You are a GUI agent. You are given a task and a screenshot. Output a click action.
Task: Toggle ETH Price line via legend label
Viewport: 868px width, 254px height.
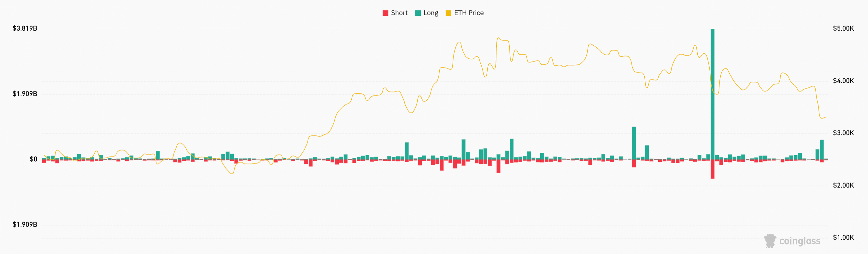pyautogui.click(x=469, y=13)
